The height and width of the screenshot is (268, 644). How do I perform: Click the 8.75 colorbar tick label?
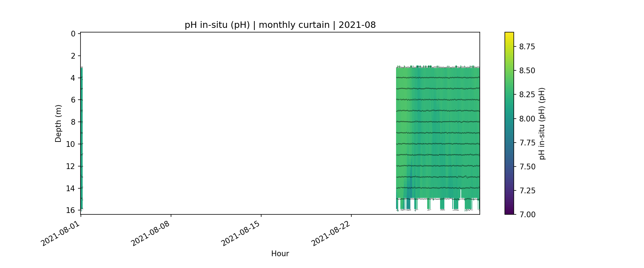pyautogui.click(x=527, y=47)
